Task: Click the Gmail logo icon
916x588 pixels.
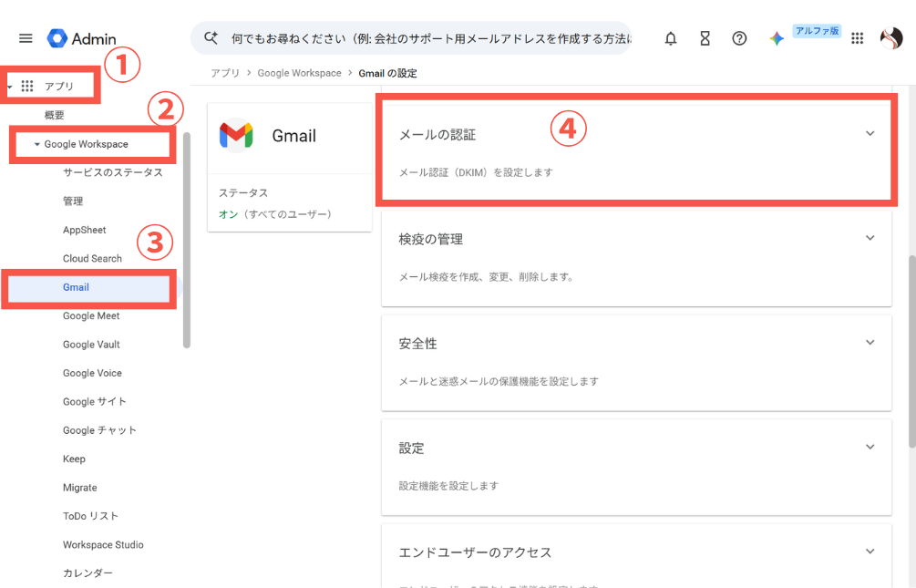Action: [236, 136]
